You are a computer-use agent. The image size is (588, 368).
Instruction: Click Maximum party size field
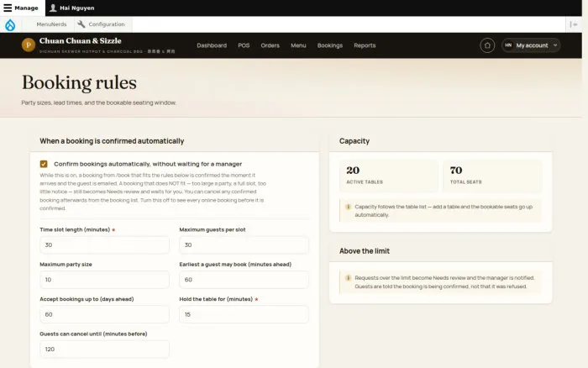pos(104,280)
